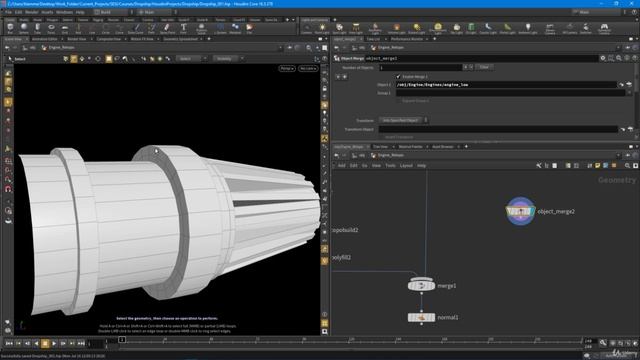Click the Object 1 path input field
This screenshot has height=360, width=640.
pos(506,84)
